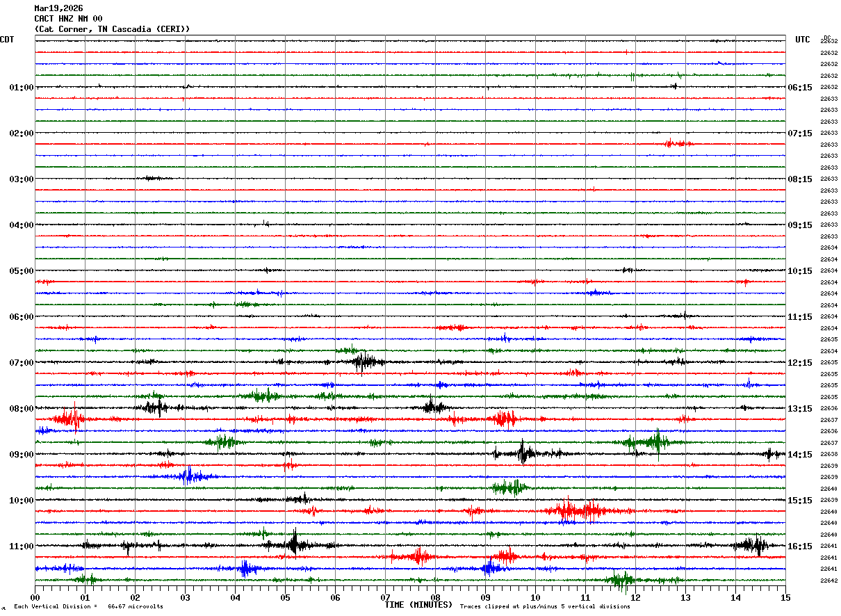The image size is (841, 616).
Task: Click minute tick "11" on bottom axis
Action: (x=585, y=597)
